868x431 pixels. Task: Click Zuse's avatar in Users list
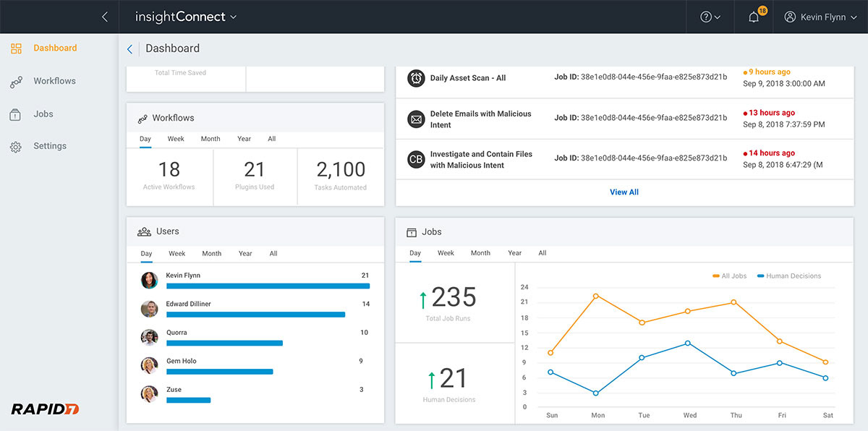pos(149,394)
